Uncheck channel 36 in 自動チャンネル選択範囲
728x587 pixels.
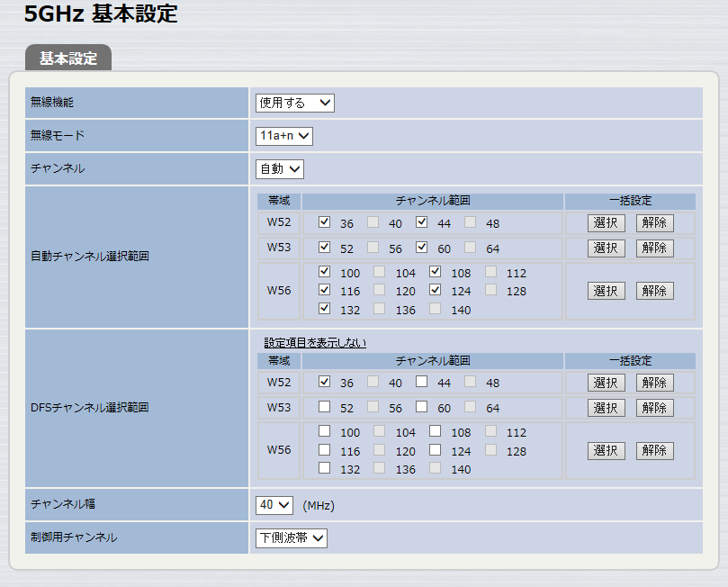point(325,222)
